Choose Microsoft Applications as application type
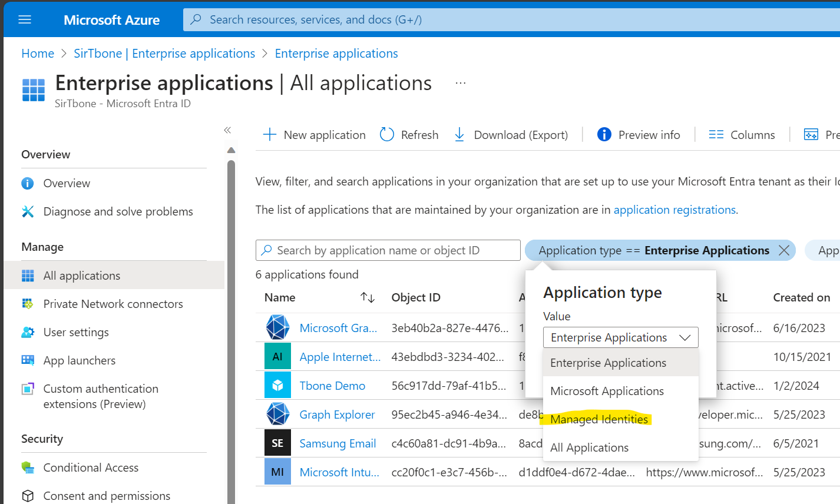Screen dimensions: 840x504 coord(607,390)
